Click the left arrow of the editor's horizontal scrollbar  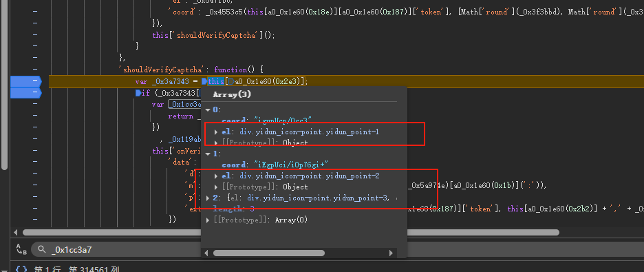pyautogui.click(x=16, y=233)
